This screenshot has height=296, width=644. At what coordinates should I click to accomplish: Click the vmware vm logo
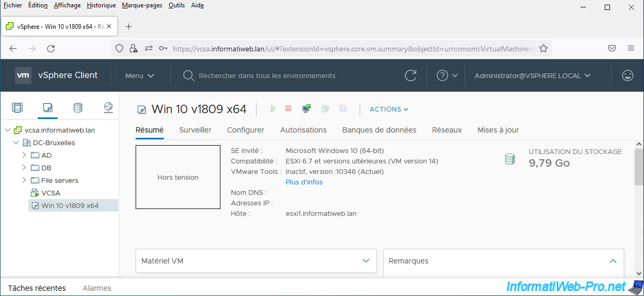pos(23,75)
